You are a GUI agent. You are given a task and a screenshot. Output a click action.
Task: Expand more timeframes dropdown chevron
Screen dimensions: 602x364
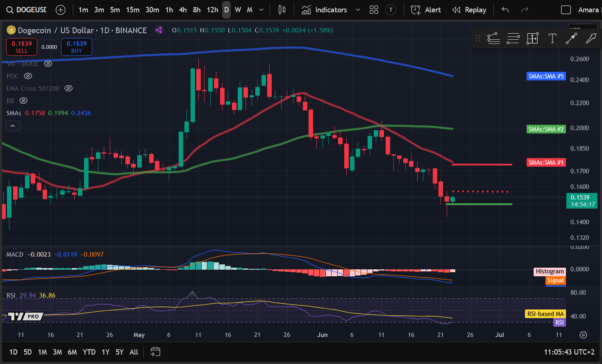pyautogui.click(x=261, y=10)
